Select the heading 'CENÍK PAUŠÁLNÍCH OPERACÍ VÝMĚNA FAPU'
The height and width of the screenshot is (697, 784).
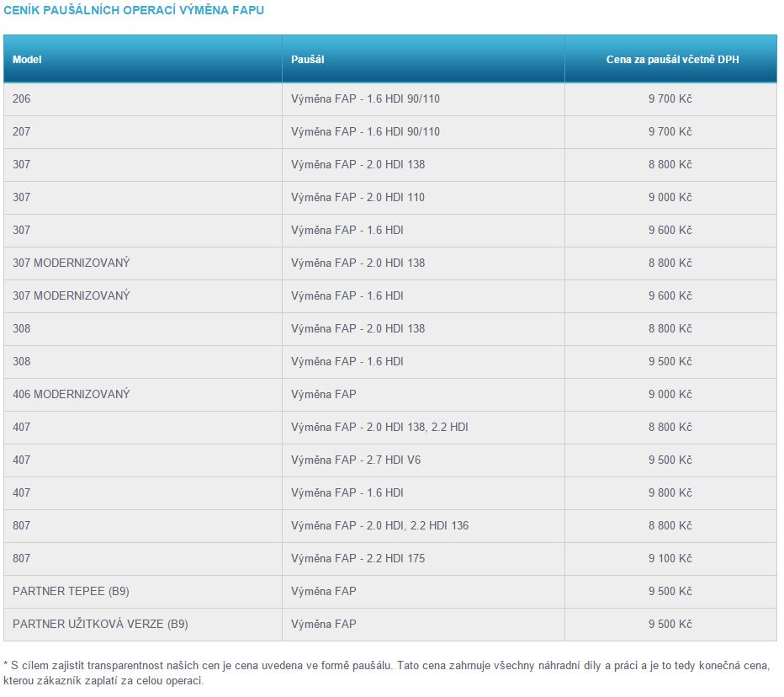(134, 10)
